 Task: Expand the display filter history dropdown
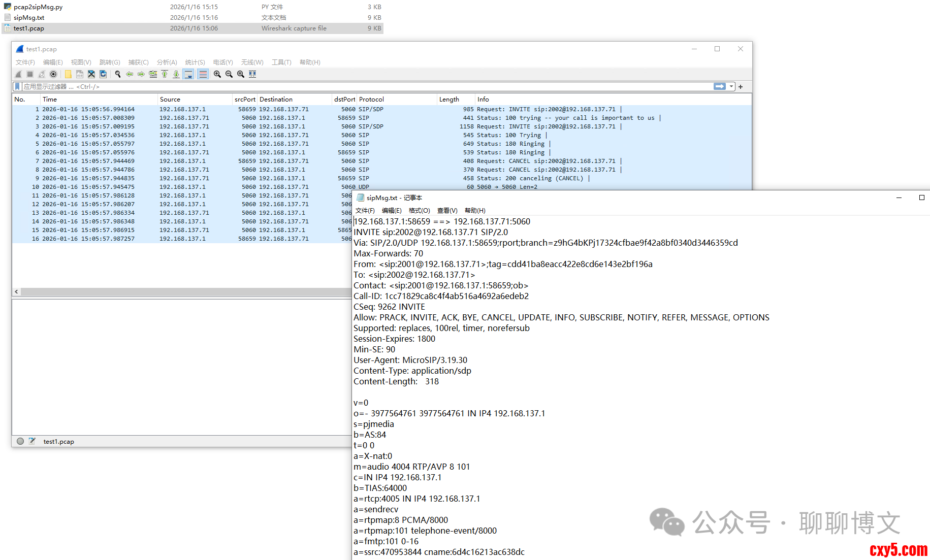(731, 87)
